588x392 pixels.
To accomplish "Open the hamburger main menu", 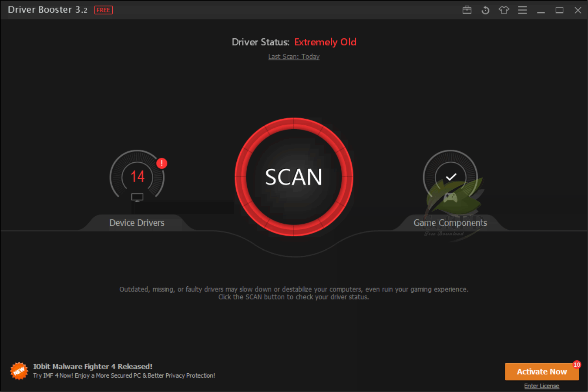I will 523,10.
